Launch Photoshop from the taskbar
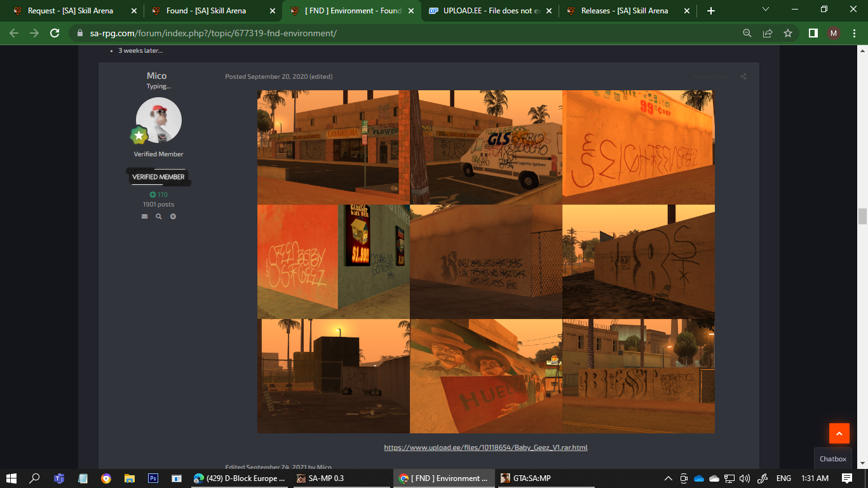The width and height of the screenshot is (868, 488). 153,478
